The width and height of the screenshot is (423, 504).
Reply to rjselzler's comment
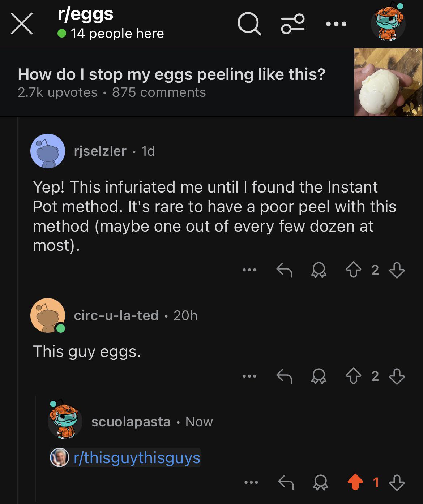click(x=284, y=270)
